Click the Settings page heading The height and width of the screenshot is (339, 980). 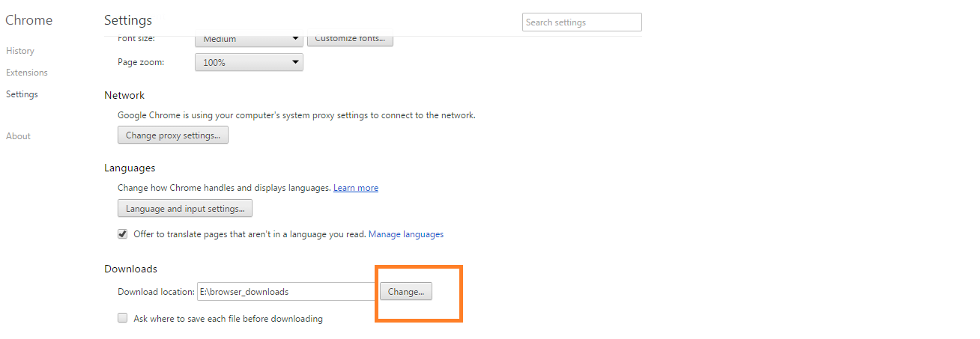(128, 20)
